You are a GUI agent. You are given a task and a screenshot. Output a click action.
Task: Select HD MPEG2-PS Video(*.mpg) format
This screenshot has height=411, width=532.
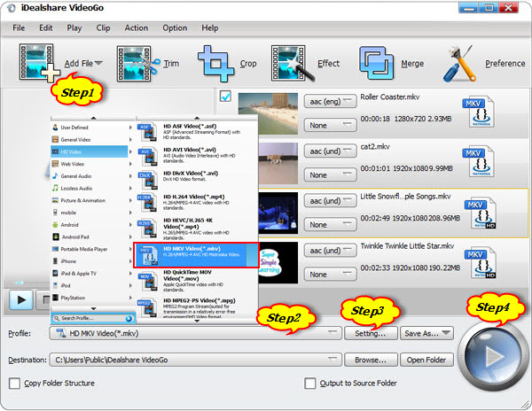pos(197,307)
